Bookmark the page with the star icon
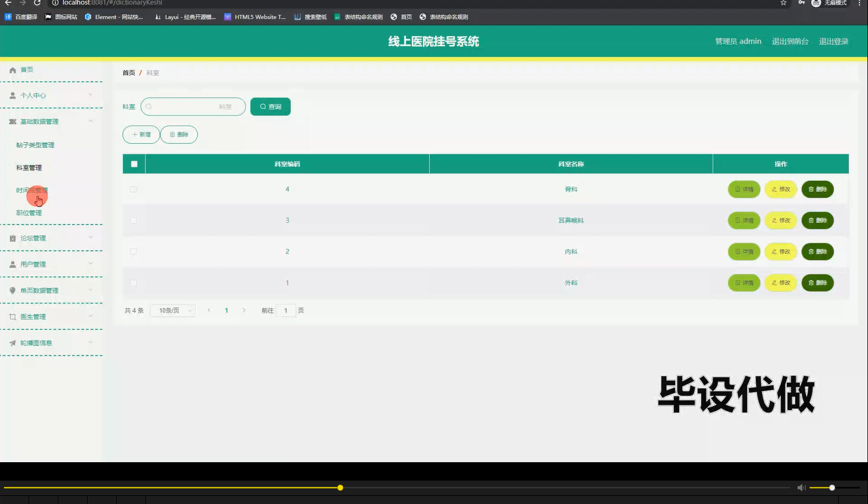This screenshot has width=868, height=504. [x=783, y=3]
